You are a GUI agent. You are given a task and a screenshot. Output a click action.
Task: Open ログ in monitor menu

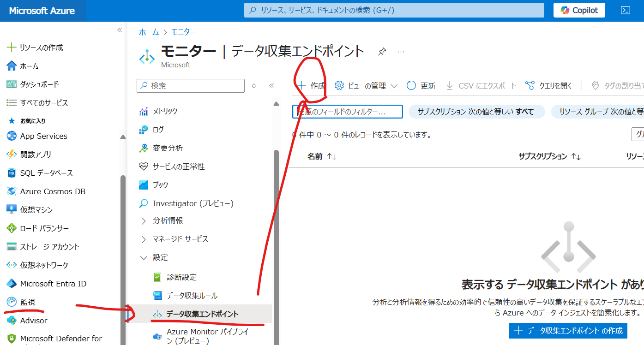click(151, 130)
